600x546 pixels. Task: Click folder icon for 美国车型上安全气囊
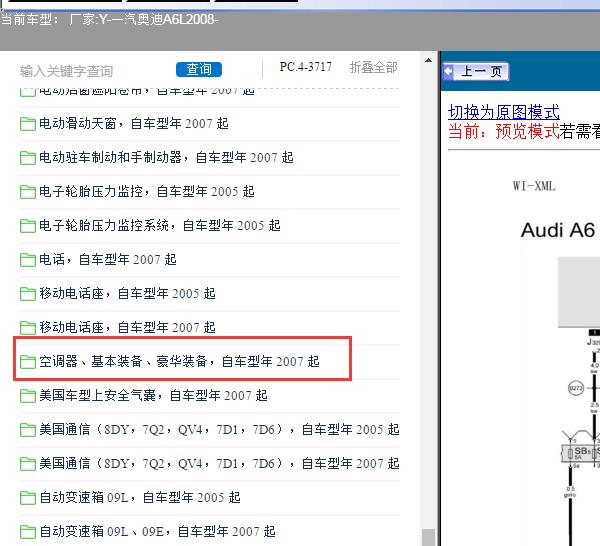pos(28,396)
